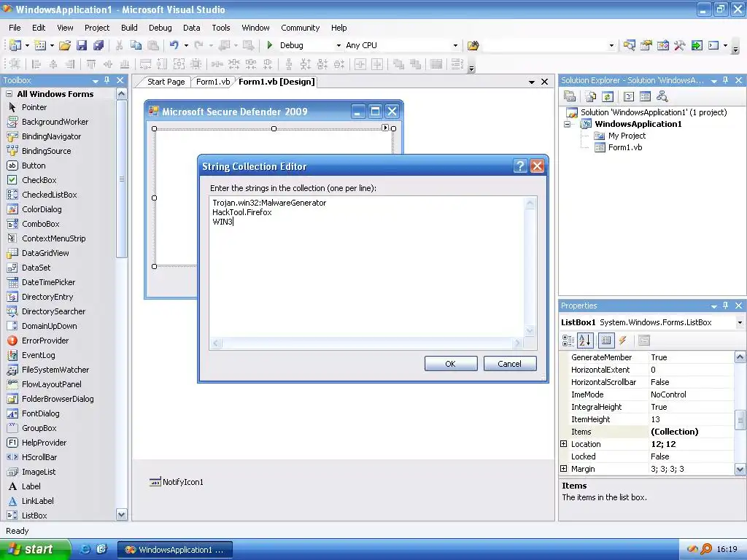747x560 pixels.
Task: Open the Properties Window toolbar icon
Action: (x=646, y=45)
